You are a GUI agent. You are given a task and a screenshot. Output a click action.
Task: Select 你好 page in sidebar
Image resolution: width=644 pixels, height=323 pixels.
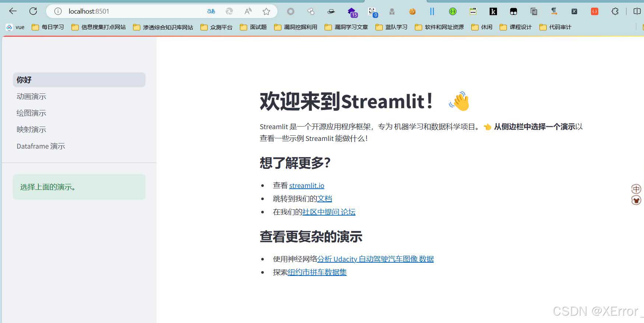(x=79, y=80)
